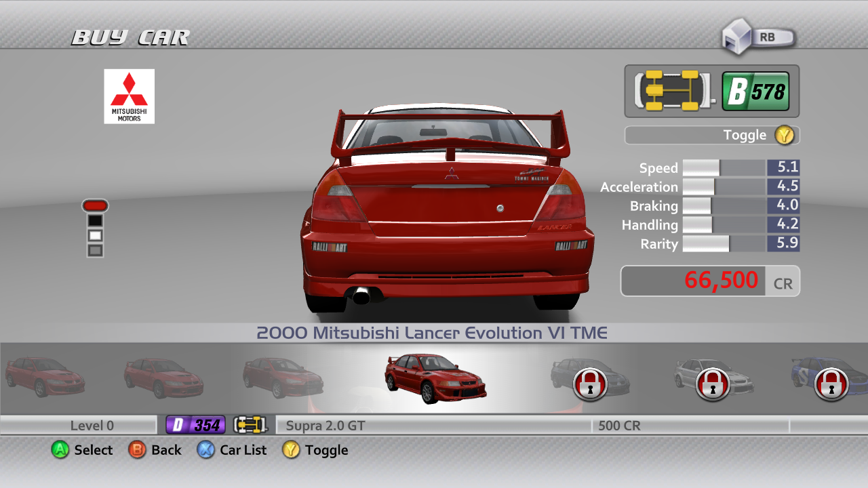Click the Acceleration value 4.5

(783, 187)
